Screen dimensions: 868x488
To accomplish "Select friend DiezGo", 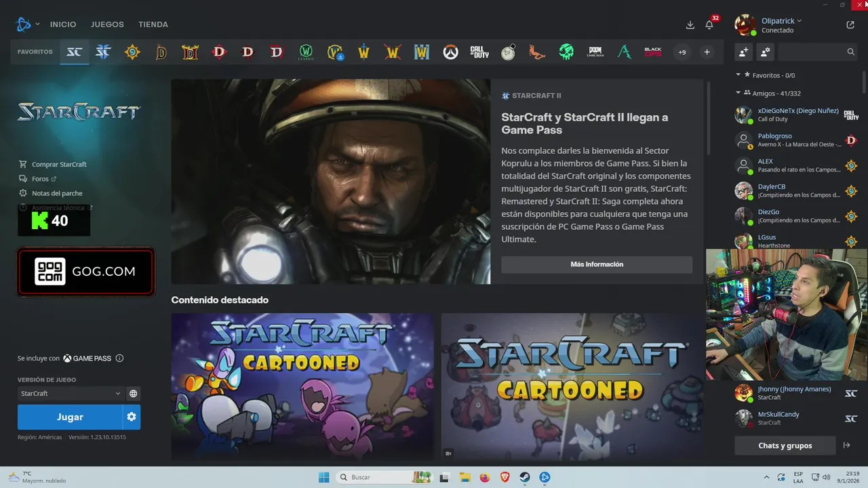I will 797,216.
